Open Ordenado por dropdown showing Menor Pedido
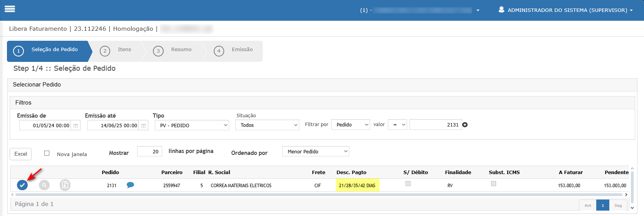Viewport: 644px width, 216px height. point(316,151)
